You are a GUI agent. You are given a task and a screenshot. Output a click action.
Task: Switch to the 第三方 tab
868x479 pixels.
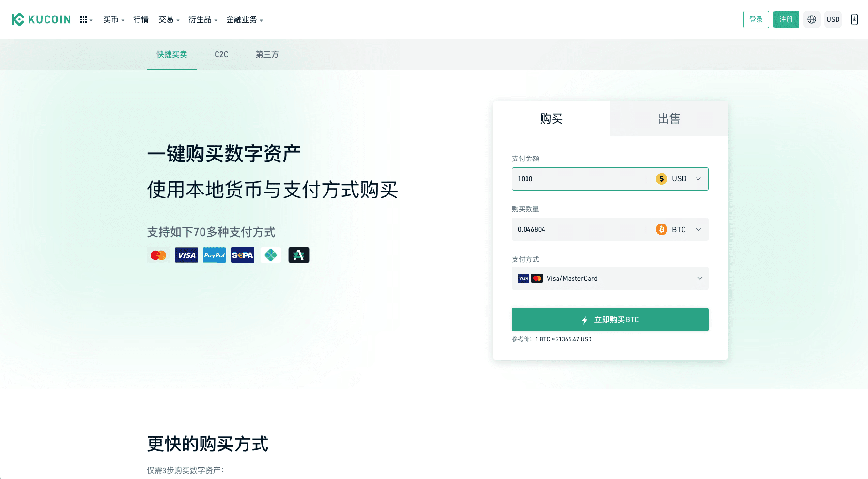[x=267, y=54]
